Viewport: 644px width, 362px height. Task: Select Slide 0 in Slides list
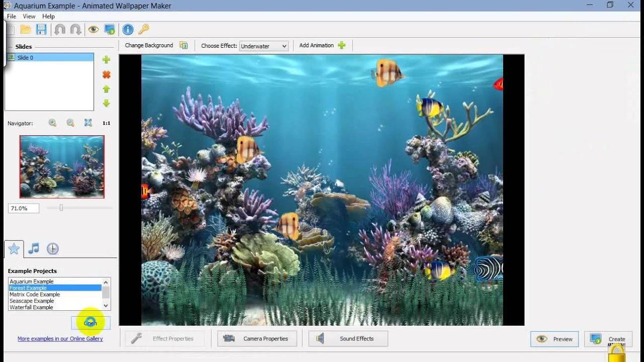click(x=49, y=58)
